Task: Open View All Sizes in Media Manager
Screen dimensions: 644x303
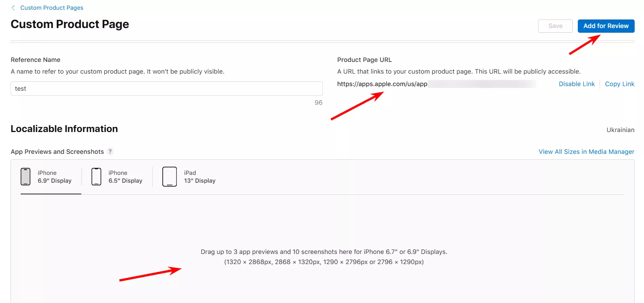Action: point(586,151)
